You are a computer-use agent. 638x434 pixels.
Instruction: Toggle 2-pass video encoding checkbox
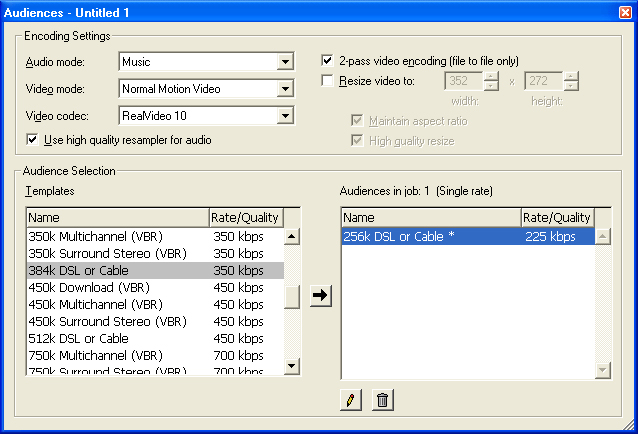[328, 61]
